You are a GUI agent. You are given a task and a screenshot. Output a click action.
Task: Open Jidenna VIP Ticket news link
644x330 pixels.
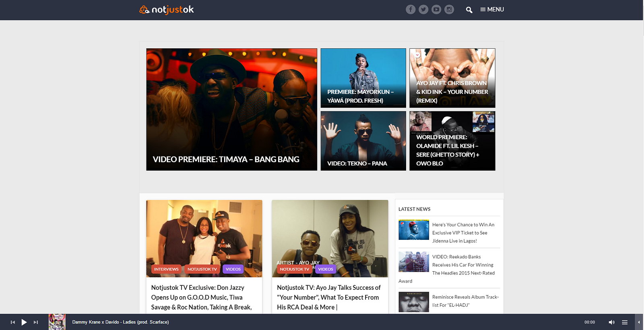(x=463, y=233)
